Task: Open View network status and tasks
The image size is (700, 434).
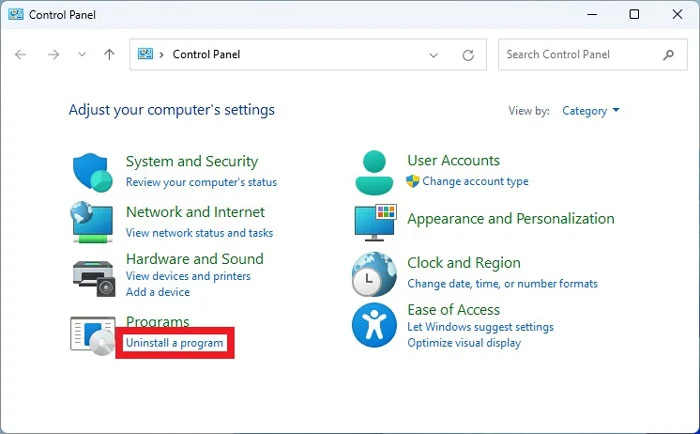Action: tap(200, 233)
